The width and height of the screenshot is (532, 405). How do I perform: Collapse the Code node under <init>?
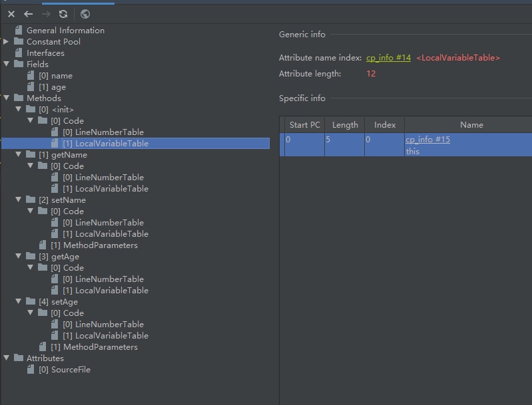[x=30, y=120]
